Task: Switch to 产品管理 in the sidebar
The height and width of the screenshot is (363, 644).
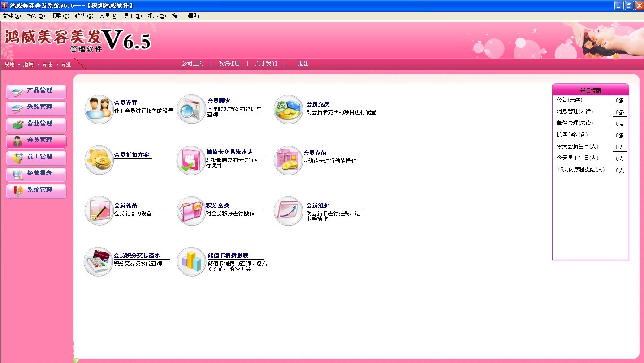Action: point(36,91)
